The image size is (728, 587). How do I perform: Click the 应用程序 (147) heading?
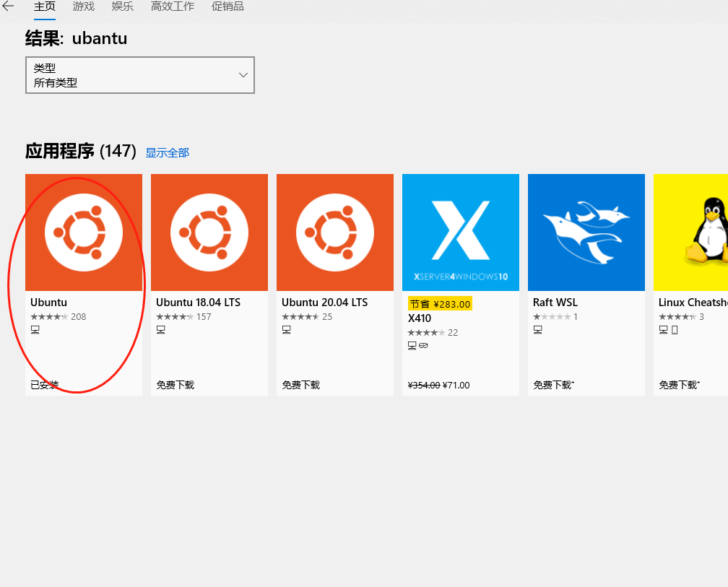pyautogui.click(x=81, y=152)
